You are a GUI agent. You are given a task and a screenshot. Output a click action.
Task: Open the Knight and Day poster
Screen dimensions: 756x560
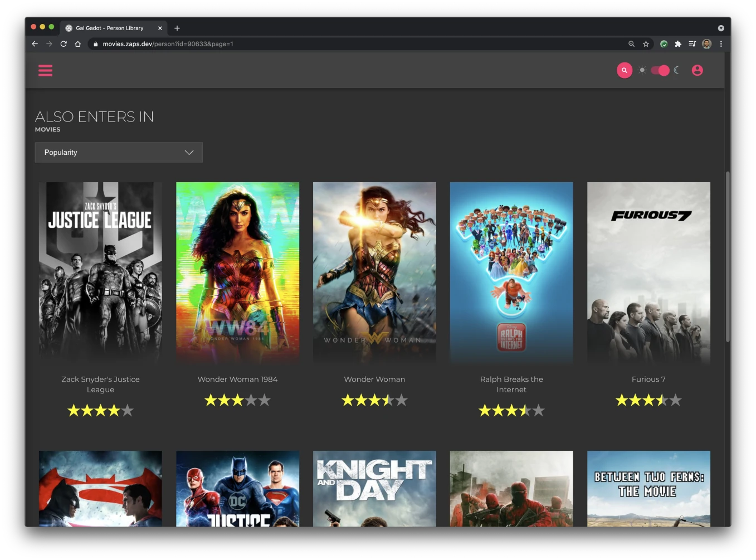tap(374, 489)
